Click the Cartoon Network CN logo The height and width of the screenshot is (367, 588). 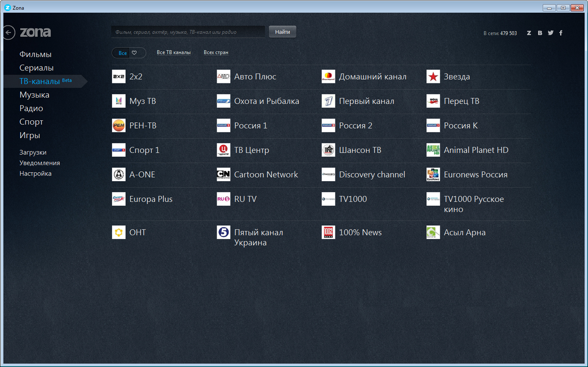coord(223,175)
